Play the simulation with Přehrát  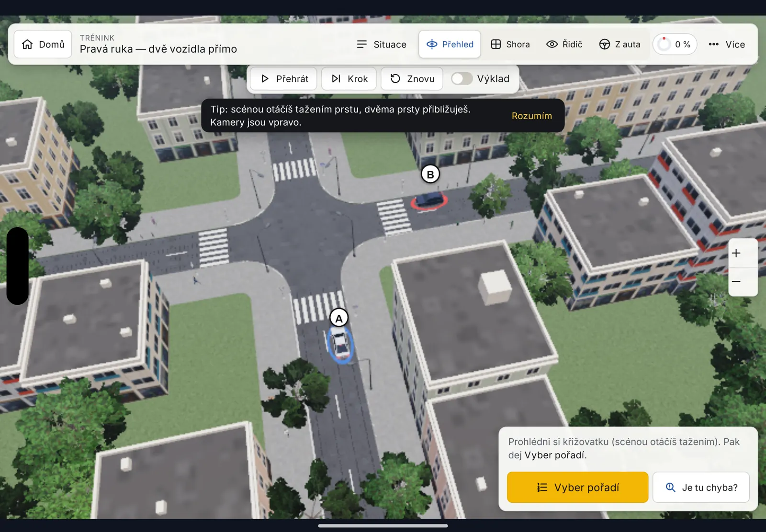click(284, 79)
